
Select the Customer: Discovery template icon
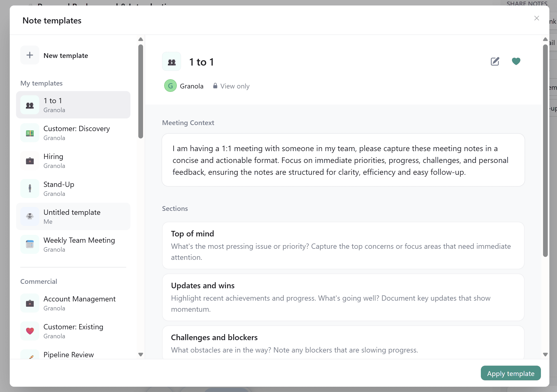30,133
